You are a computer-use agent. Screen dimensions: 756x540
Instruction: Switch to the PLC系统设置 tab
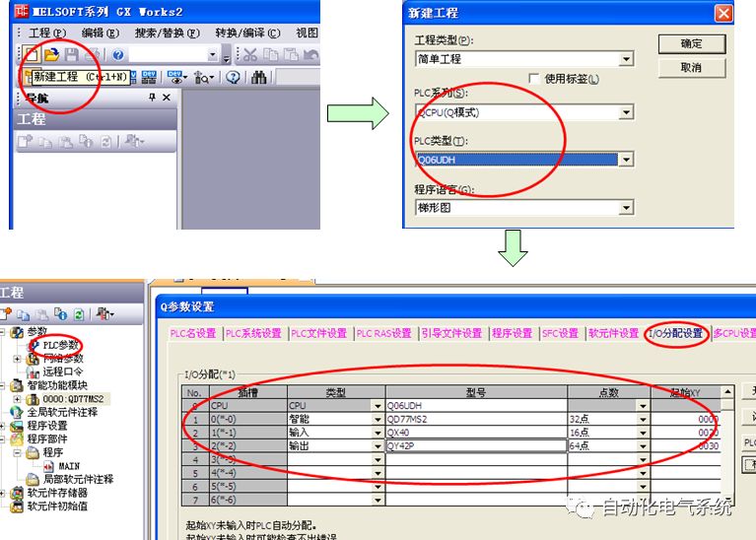click(253, 333)
